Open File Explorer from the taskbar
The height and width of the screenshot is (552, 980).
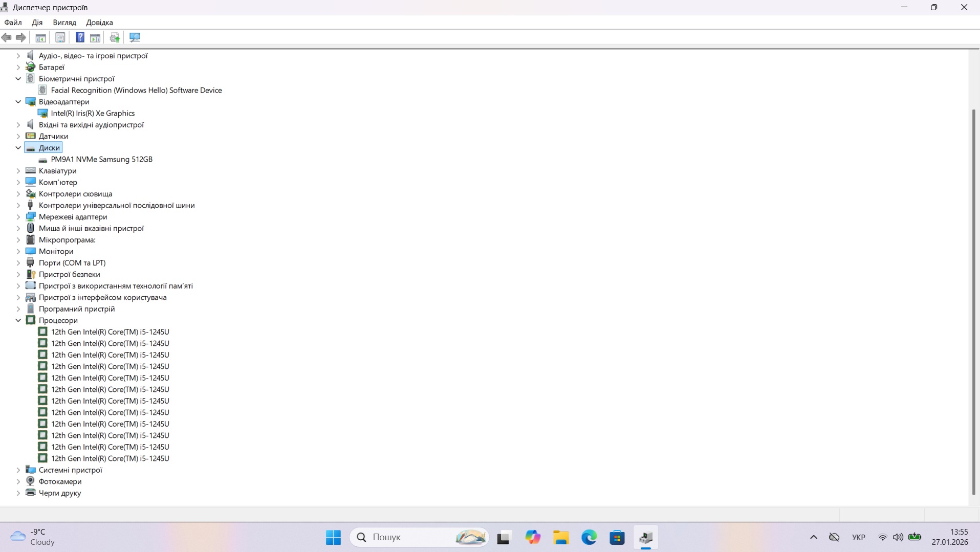click(561, 537)
